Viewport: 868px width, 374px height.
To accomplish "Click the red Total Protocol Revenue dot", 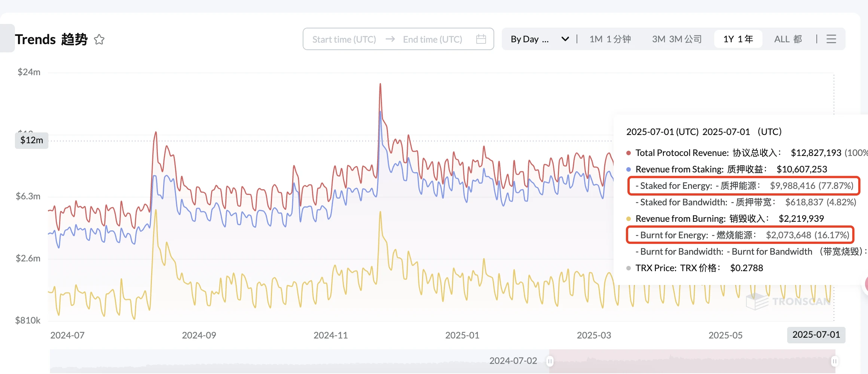I will (x=629, y=153).
